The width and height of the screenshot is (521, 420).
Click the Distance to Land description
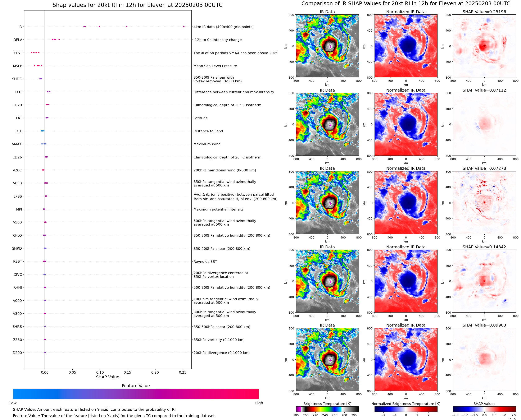pos(208,131)
